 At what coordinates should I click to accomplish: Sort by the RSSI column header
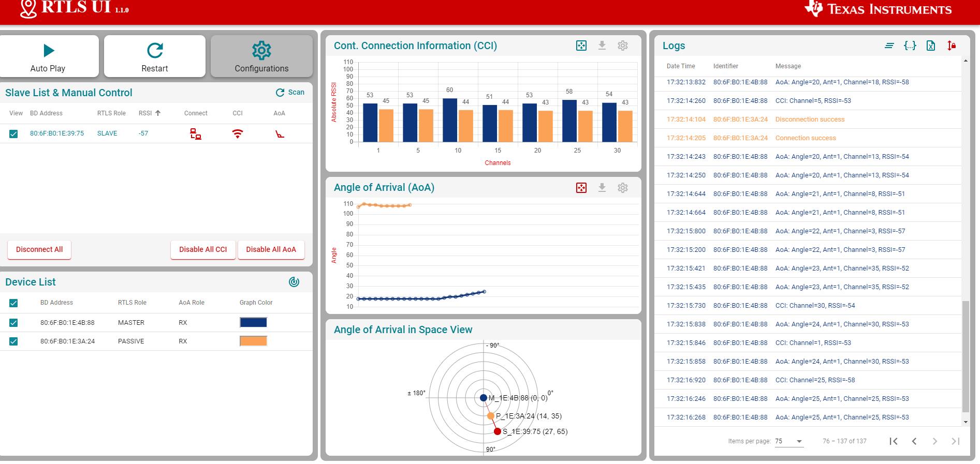click(150, 113)
